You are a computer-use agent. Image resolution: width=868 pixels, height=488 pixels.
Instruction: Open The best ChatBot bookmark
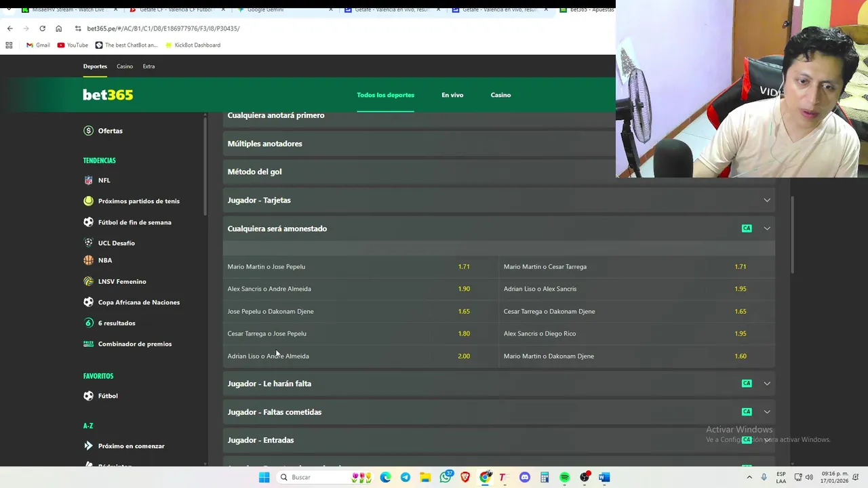(126, 45)
